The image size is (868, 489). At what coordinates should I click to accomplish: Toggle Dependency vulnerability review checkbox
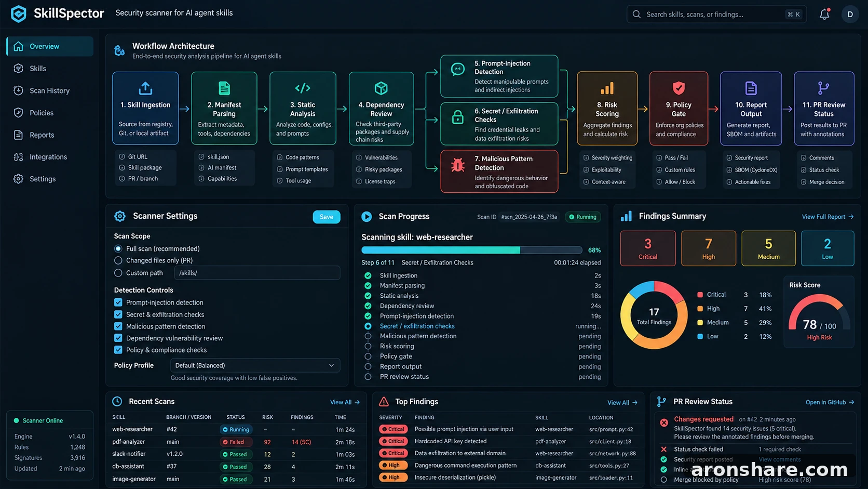118,338
